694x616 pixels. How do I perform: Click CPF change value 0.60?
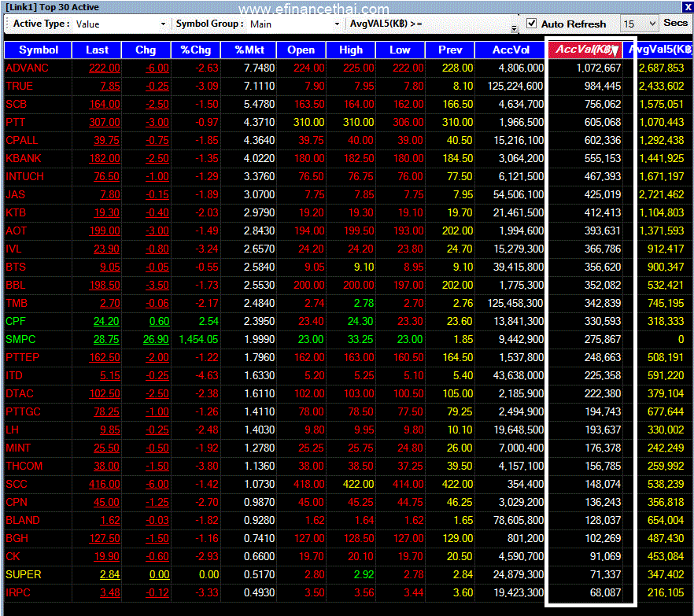[x=159, y=321]
